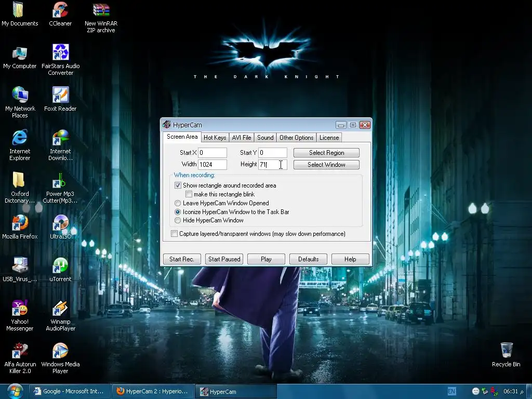
Task: Click the Start Y input field
Action: coord(273,153)
